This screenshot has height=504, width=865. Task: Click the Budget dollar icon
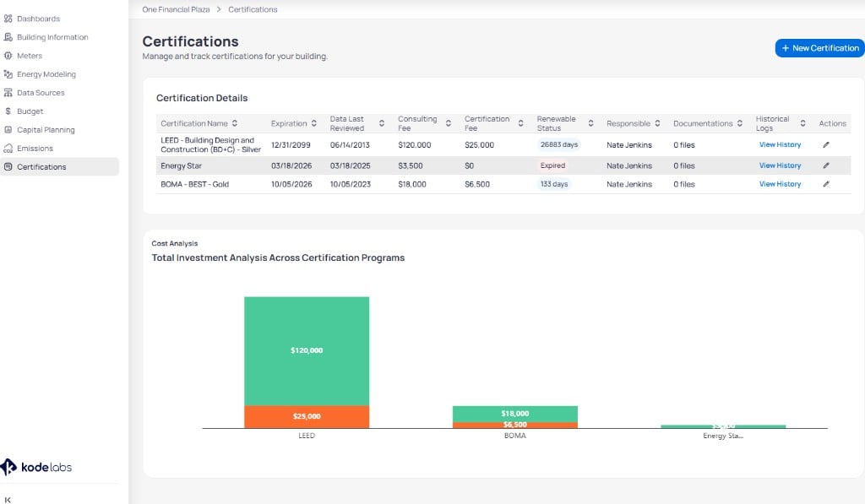click(x=8, y=111)
